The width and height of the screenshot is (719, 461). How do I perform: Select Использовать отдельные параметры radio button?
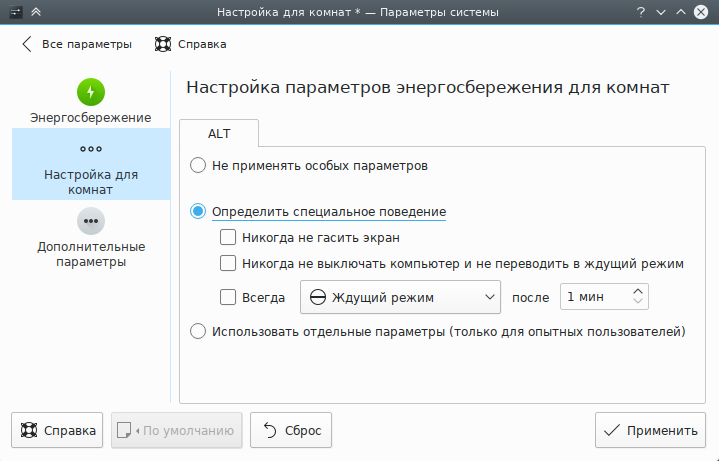click(x=198, y=331)
